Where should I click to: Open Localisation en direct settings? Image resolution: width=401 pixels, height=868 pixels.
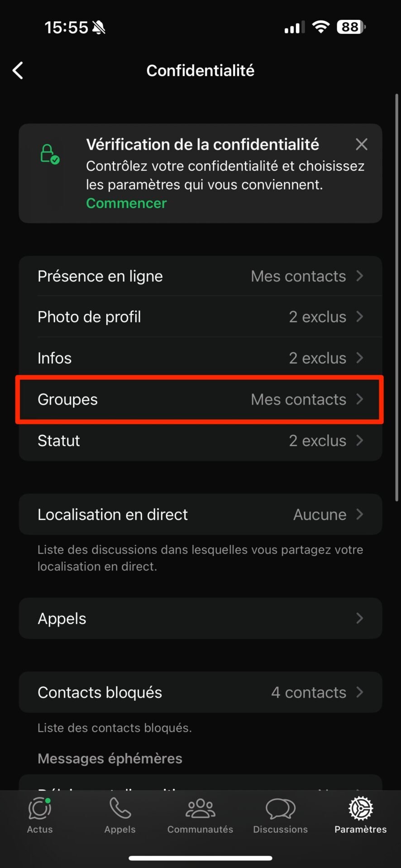coord(200,514)
